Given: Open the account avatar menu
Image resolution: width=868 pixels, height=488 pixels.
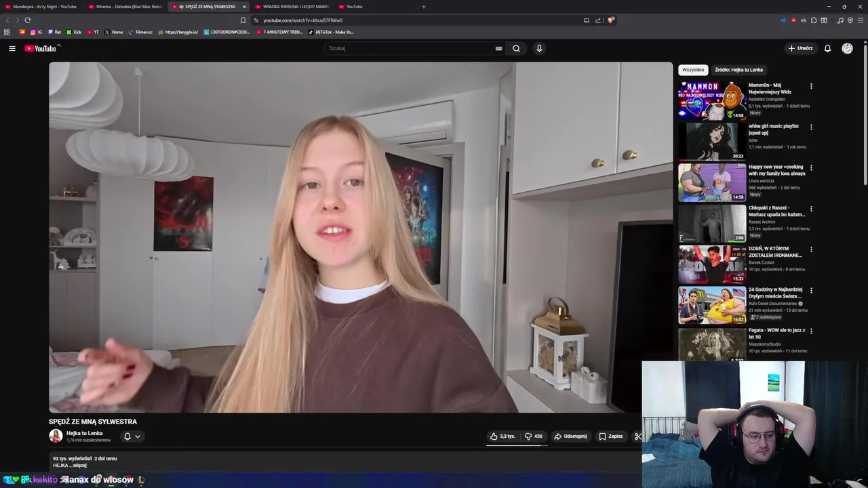Looking at the screenshot, I should coord(847,48).
